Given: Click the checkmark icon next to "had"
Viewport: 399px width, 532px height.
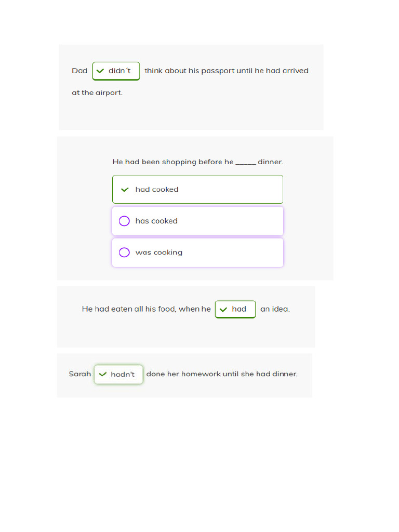Looking at the screenshot, I should tap(223, 310).
